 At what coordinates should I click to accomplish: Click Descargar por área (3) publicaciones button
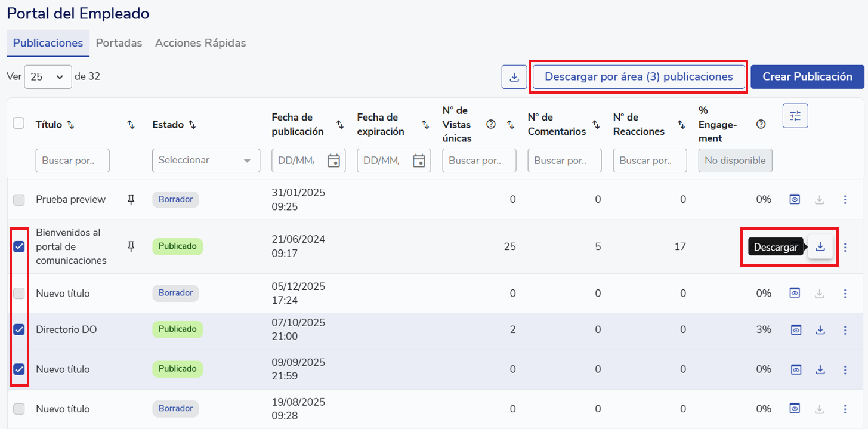[x=638, y=77]
